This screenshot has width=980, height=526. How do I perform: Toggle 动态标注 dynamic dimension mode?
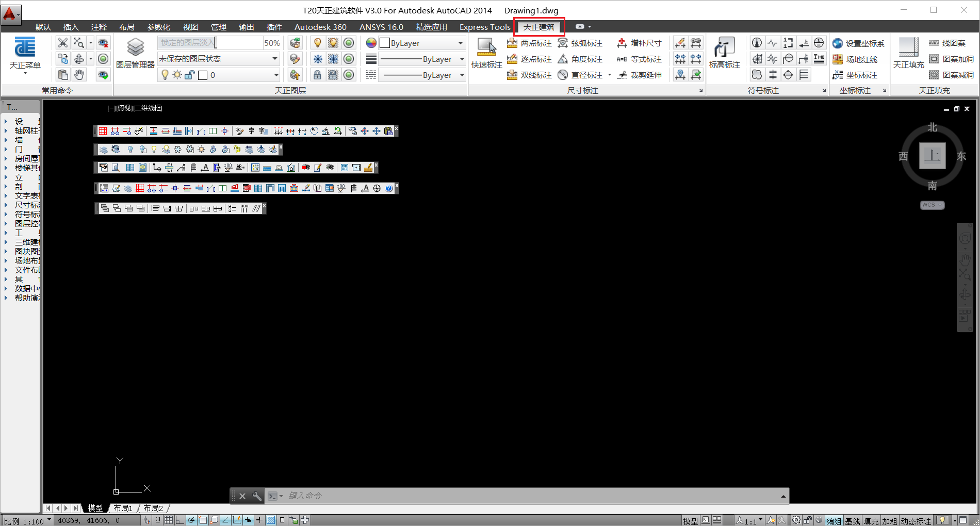coord(916,521)
